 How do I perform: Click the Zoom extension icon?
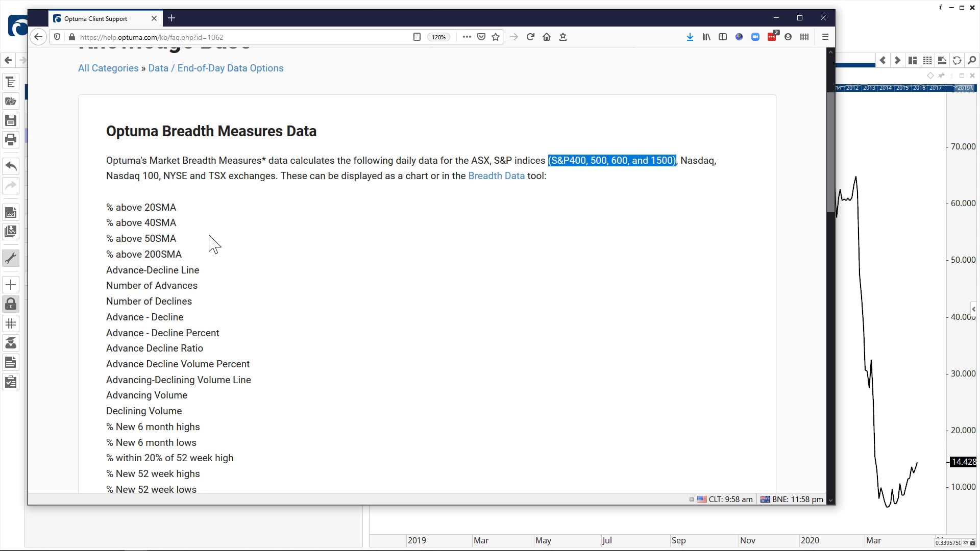[755, 37]
